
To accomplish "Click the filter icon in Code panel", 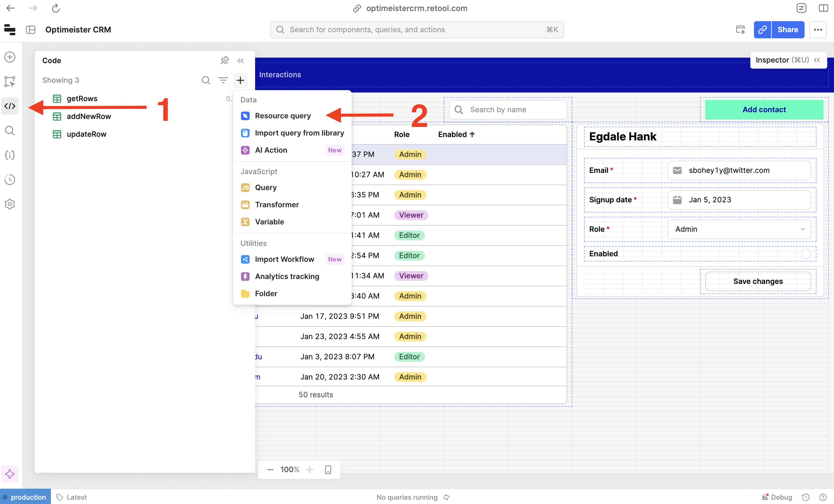I will (223, 80).
